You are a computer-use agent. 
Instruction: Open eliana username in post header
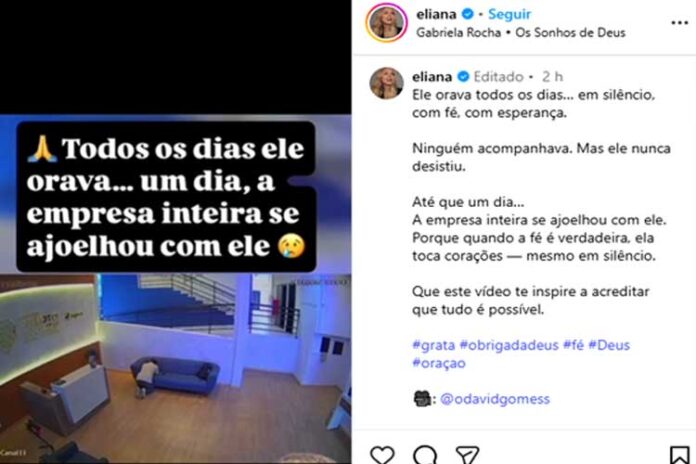point(436,14)
